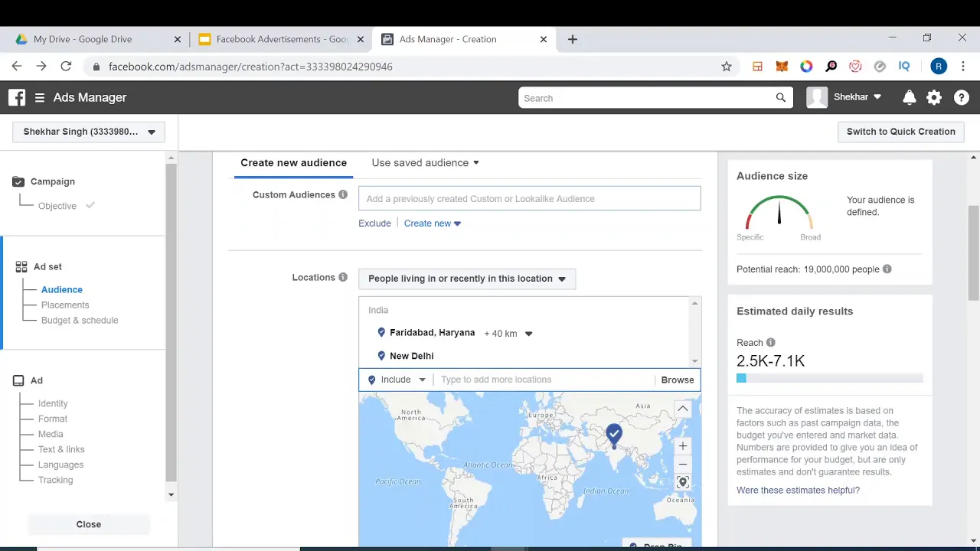Viewport: 980px width, 551px height.
Task: Click the Custom Audiences input field
Action: (529, 198)
